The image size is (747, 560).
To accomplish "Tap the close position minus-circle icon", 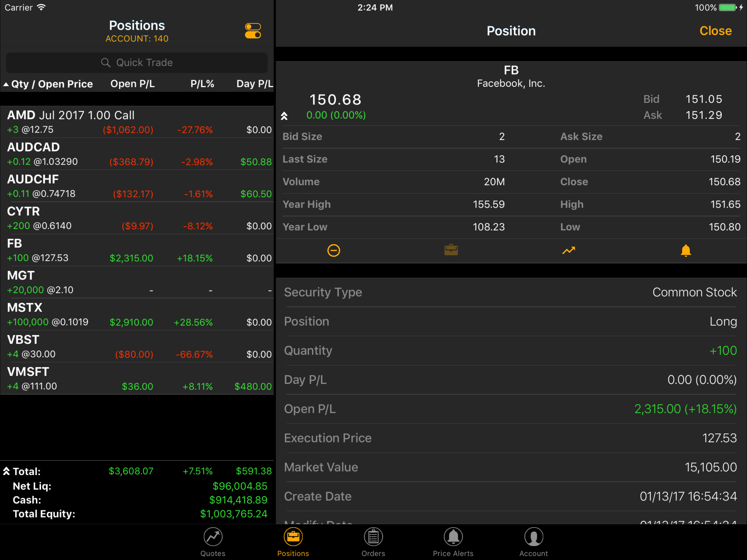I will 334,250.
